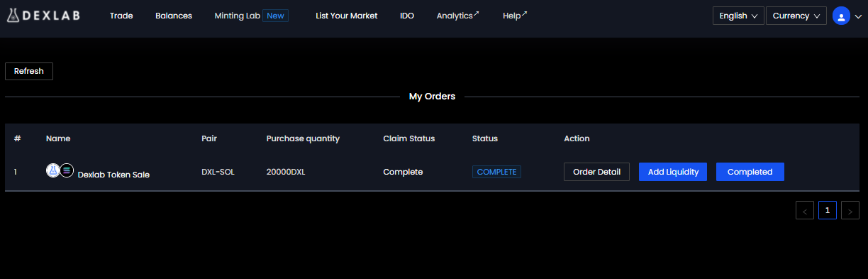Click the Dexlab Token Sale name
Viewport: 868px width, 279px height.
(113, 174)
